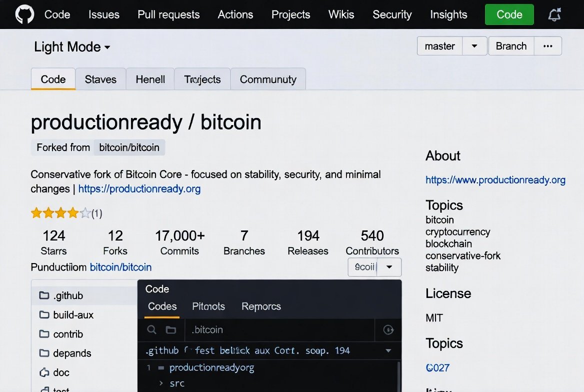This screenshot has height=392, width=584.
Task: Switch to the Trojects tab
Action: (202, 79)
